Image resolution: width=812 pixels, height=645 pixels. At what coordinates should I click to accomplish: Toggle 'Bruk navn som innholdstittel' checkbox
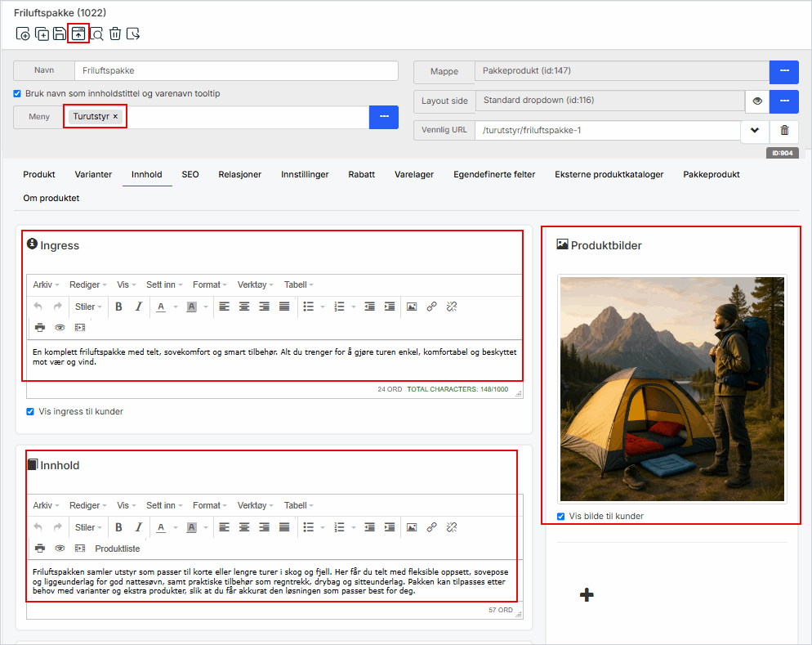tap(18, 93)
